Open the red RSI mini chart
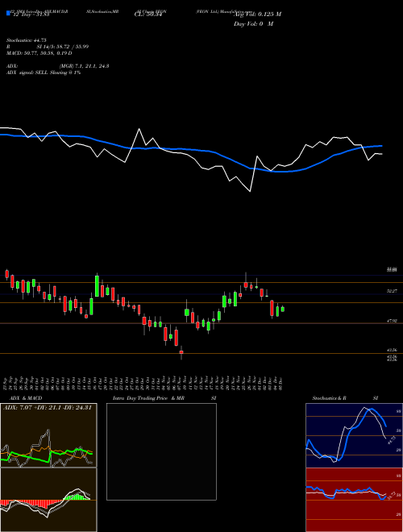 (x=354, y=500)
